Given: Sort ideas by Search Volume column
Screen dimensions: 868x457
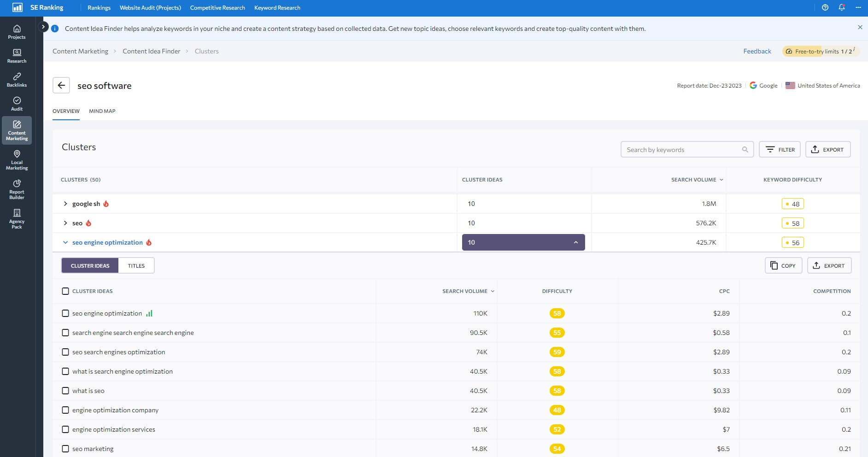Looking at the screenshot, I should 468,291.
